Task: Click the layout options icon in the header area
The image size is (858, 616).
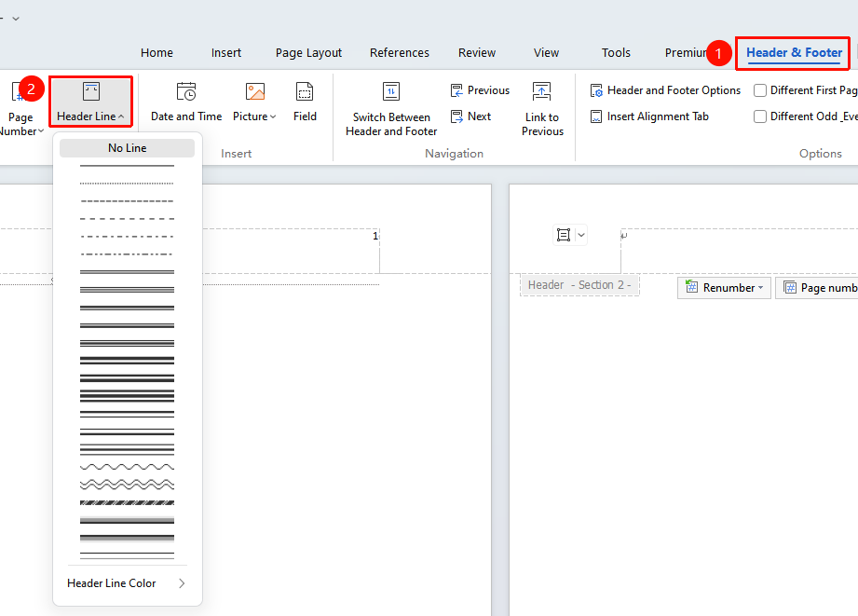Action: pyautogui.click(x=564, y=235)
